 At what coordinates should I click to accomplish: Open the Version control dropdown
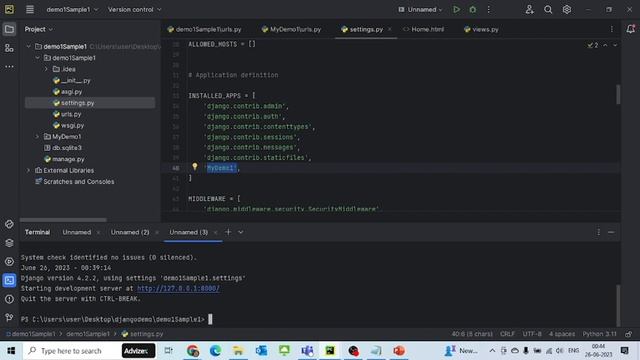click(x=134, y=9)
